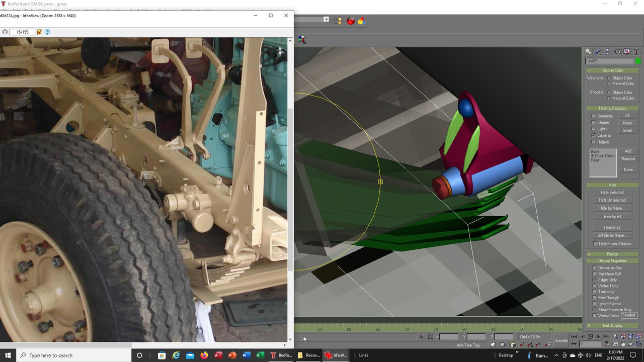Toggle the Geometry hide checkbox
This screenshot has height=362, width=644.
tap(594, 116)
